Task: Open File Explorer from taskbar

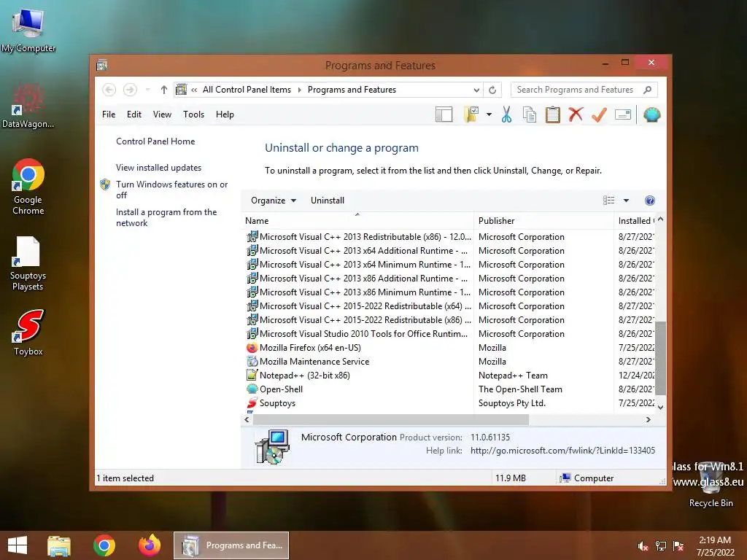Action: 59,545
